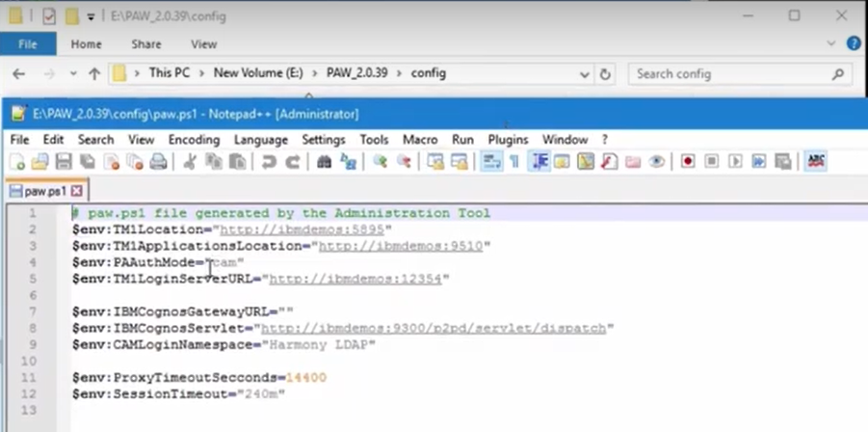
Task: Open the Replace dialog icon
Action: click(x=348, y=162)
